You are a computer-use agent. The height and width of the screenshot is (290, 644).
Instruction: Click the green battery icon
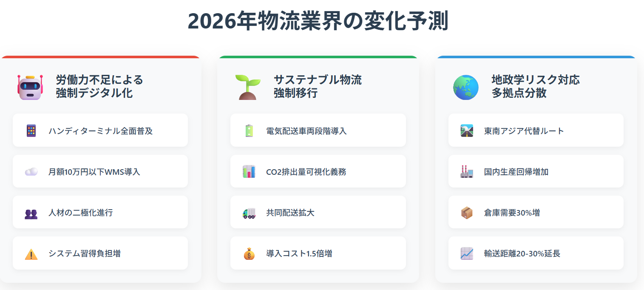(249, 131)
